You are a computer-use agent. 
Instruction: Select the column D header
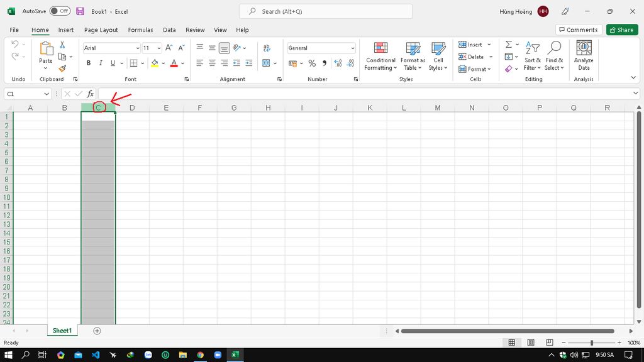[x=132, y=107]
